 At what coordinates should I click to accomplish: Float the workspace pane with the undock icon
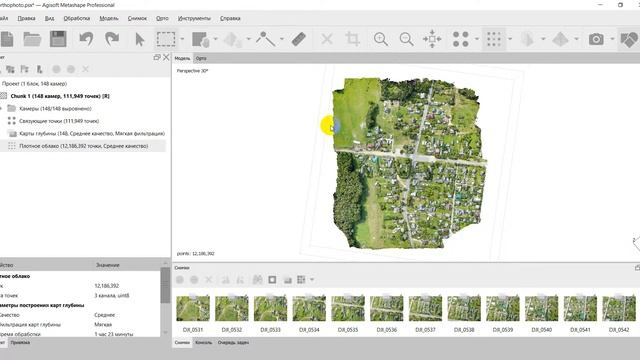[x=157, y=58]
